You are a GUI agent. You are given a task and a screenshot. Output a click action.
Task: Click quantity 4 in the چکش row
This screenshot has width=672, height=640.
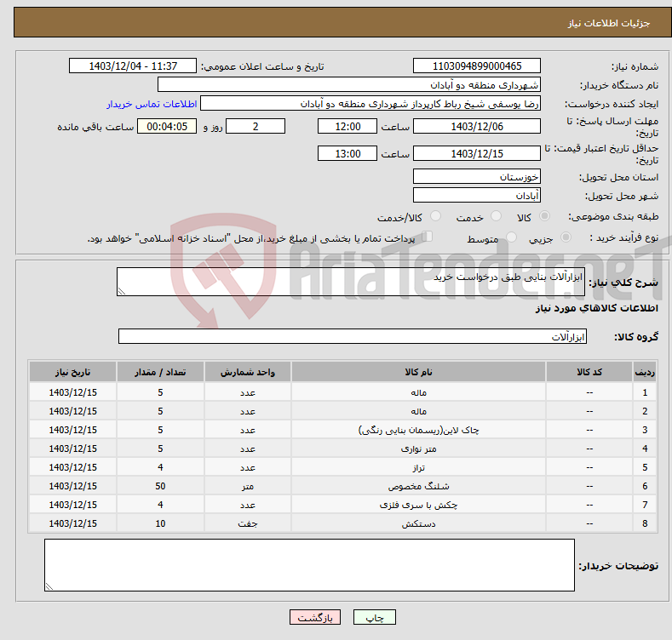point(160,505)
